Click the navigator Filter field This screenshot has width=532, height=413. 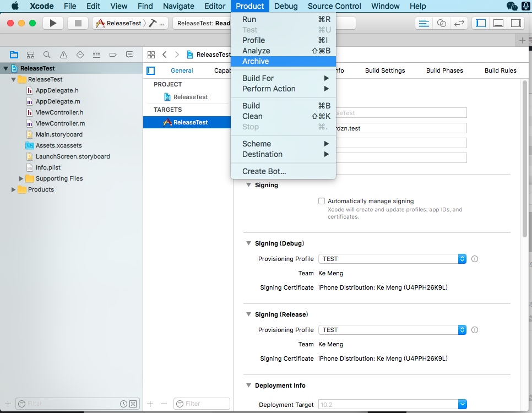click(77, 404)
